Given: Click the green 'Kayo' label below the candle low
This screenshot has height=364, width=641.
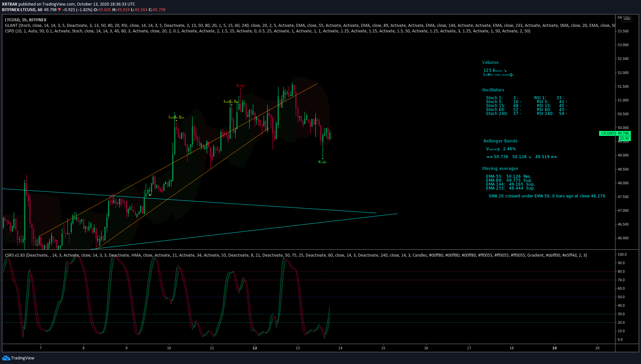Looking at the screenshot, I should tap(323, 162).
